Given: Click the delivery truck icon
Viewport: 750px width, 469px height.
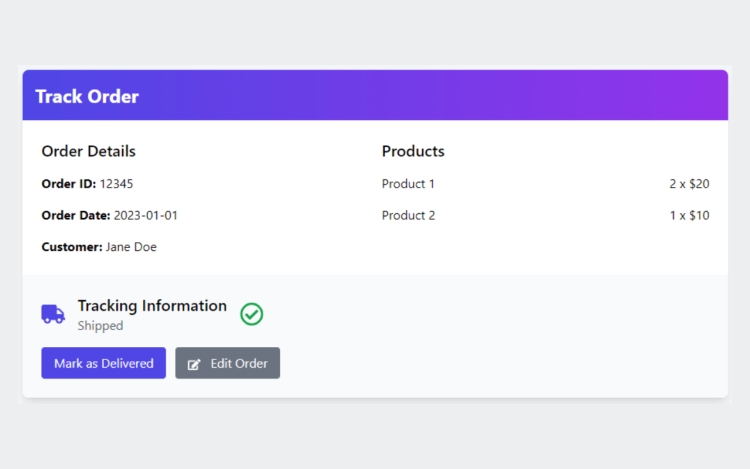Looking at the screenshot, I should (53, 315).
